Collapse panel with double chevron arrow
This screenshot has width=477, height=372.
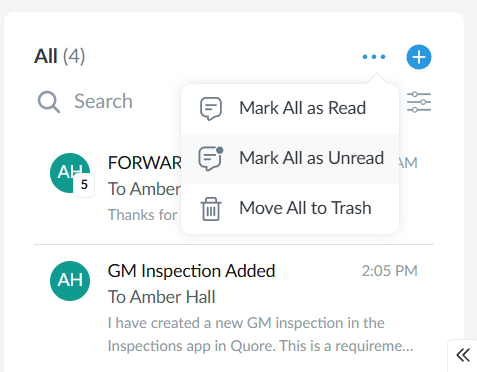pos(463,355)
